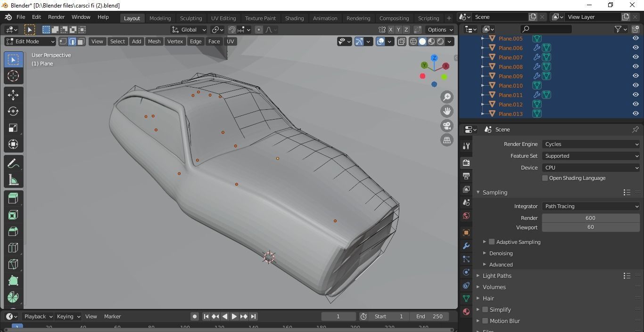Toggle camera view icon

446,126
